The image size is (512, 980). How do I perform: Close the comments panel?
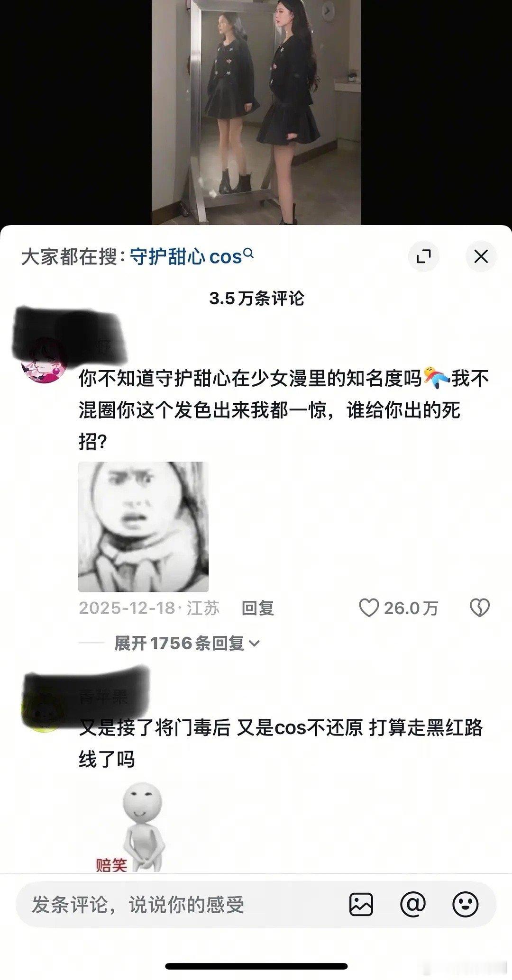point(481,256)
